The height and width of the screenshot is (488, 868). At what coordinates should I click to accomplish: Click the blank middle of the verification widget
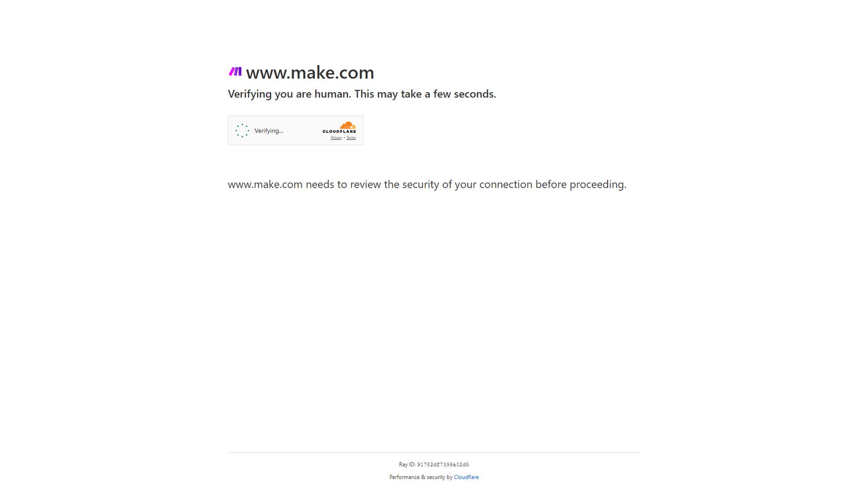[x=302, y=131]
